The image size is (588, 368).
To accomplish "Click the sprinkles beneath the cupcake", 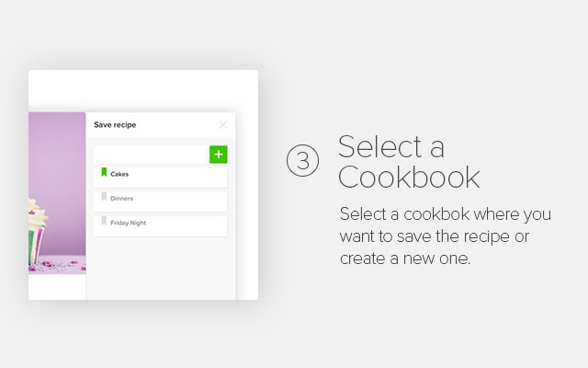I will [x=64, y=267].
